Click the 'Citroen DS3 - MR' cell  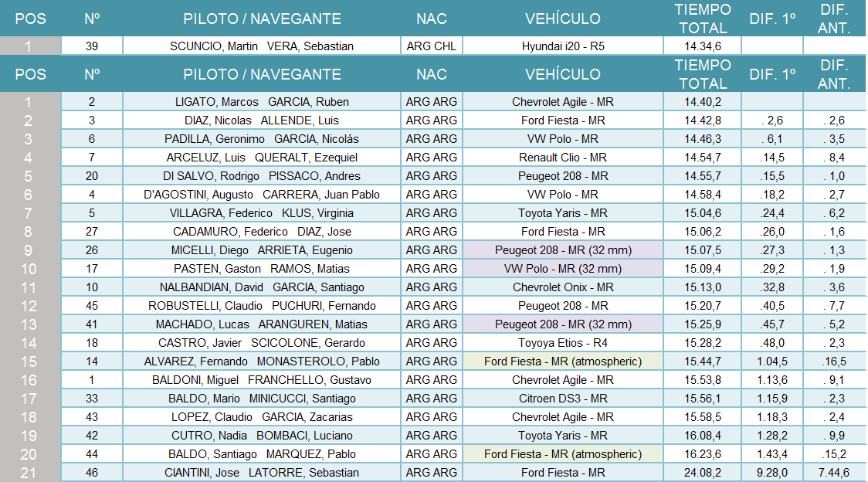[562, 399]
